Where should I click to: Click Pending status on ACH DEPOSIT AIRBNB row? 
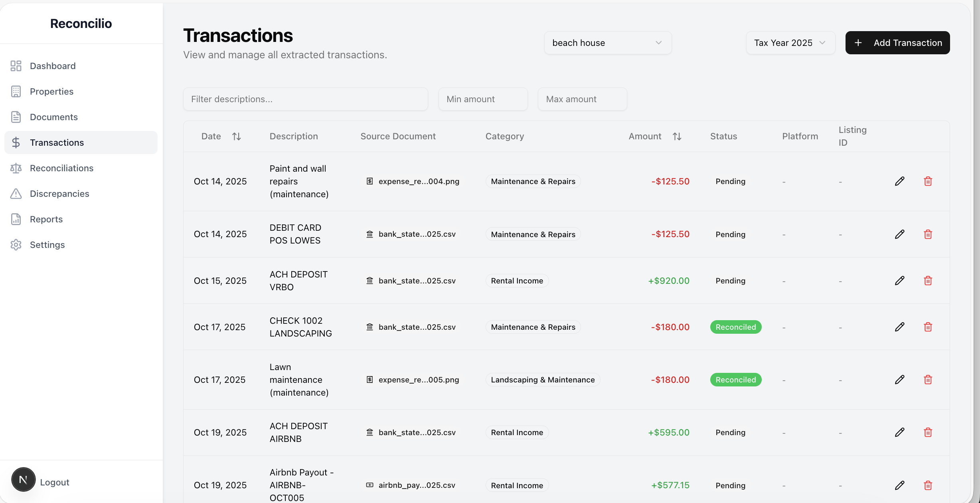[730, 432]
